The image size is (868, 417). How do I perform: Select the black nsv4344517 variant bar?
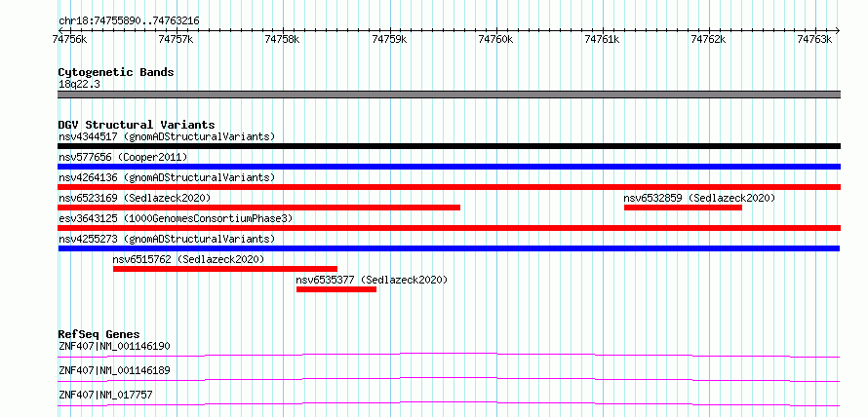pyautogui.click(x=449, y=146)
